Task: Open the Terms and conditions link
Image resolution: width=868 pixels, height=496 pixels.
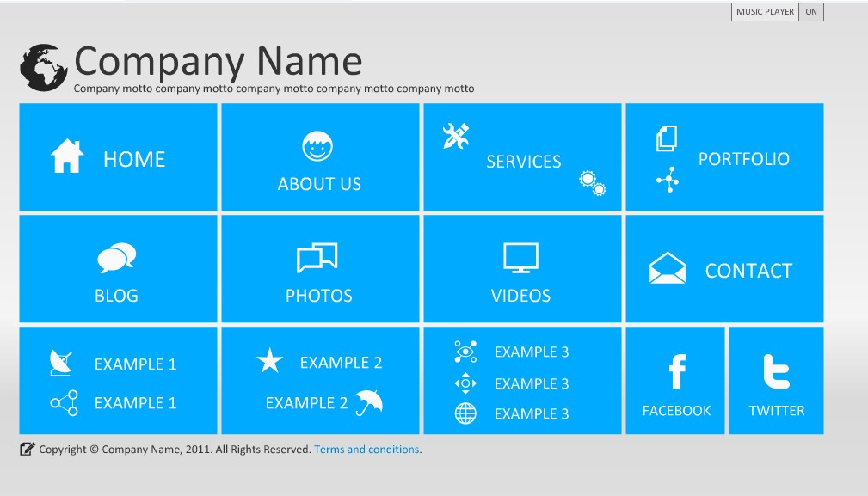Action: [x=366, y=450]
